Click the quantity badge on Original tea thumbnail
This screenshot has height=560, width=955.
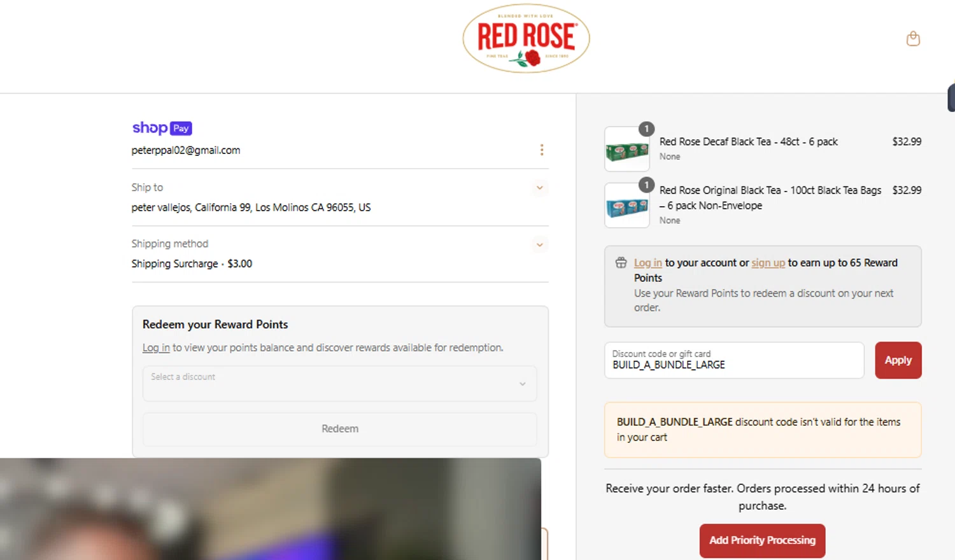pos(646,185)
